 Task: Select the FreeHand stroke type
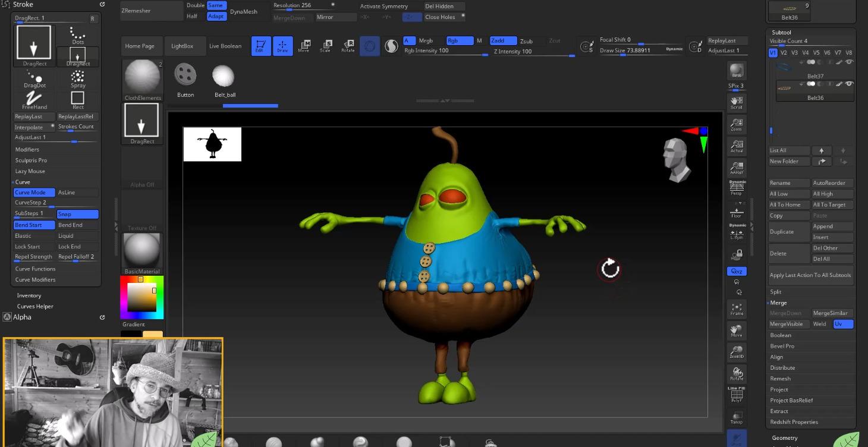tap(33, 100)
